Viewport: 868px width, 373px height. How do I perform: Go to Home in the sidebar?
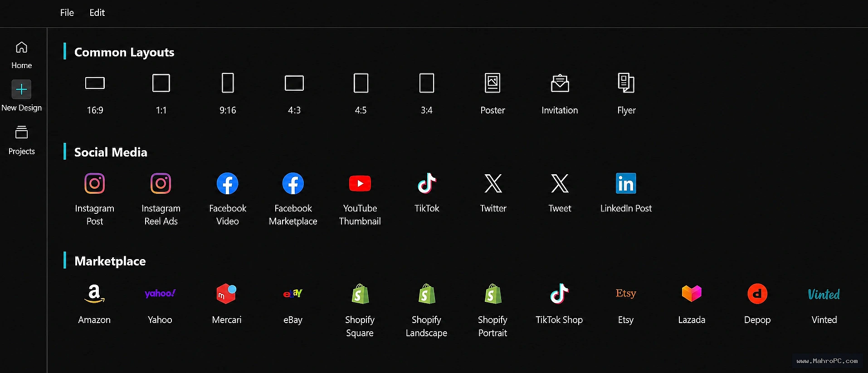(22, 55)
